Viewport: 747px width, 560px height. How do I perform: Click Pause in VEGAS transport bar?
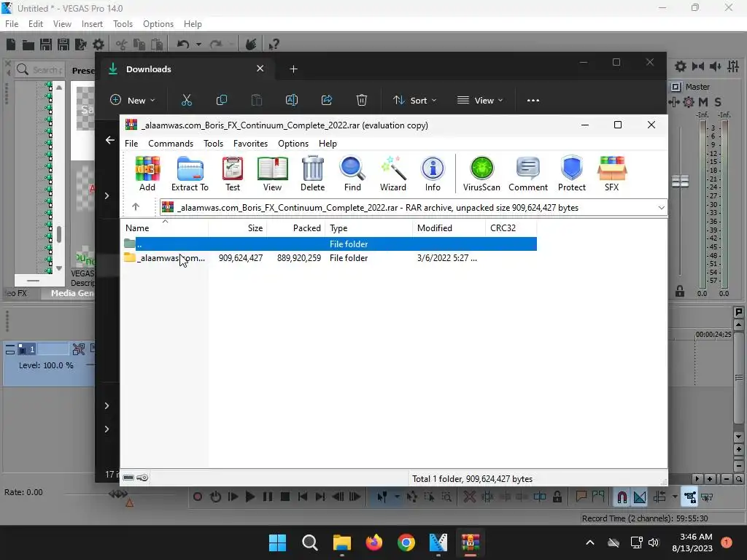point(268,497)
